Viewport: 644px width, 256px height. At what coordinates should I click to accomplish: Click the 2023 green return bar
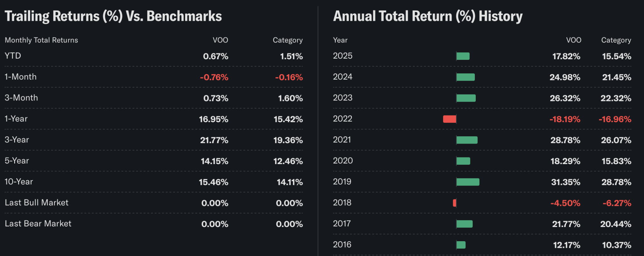coord(466,98)
